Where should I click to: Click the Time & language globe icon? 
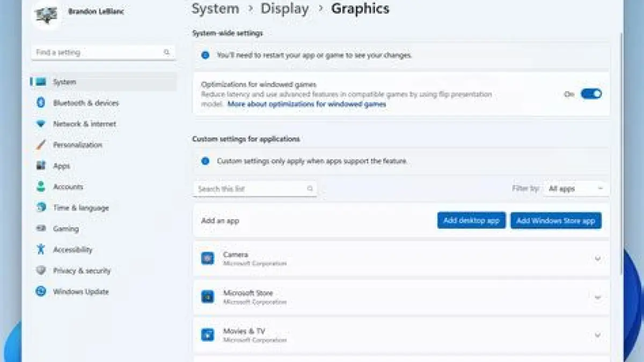click(41, 208)
